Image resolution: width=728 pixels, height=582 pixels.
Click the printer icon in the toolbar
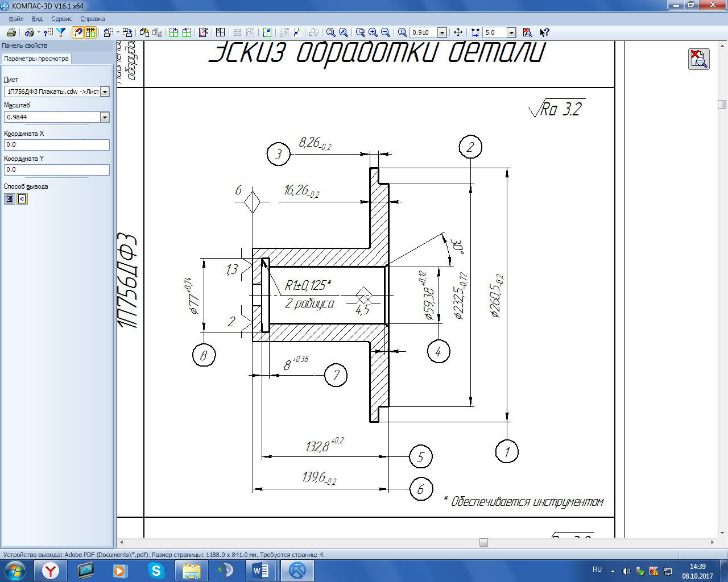(x=11, y=32)
